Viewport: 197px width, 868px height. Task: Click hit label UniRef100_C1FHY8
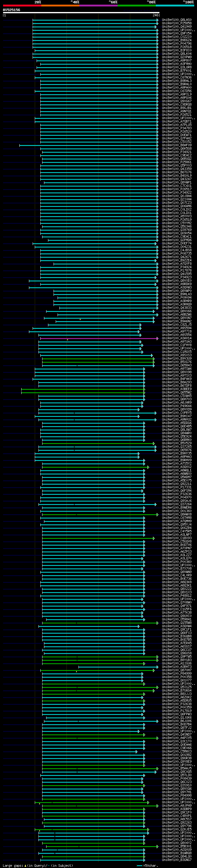pos(176,345)
